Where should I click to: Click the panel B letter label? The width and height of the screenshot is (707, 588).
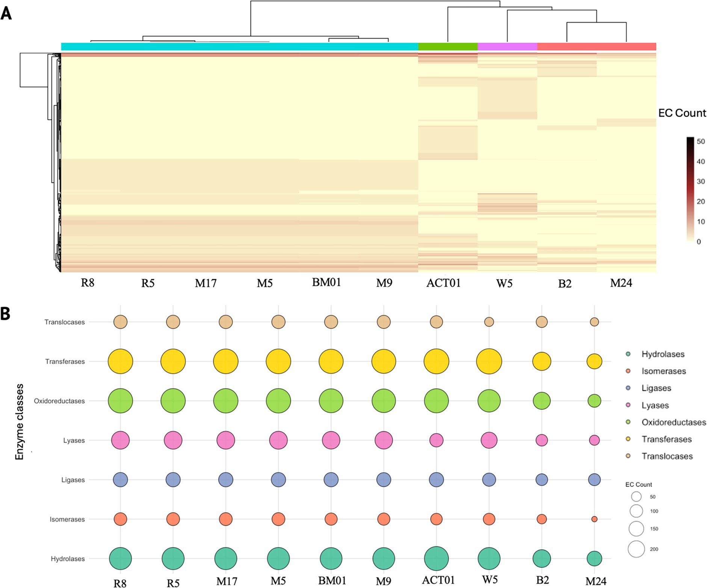[x=5, y=314]
